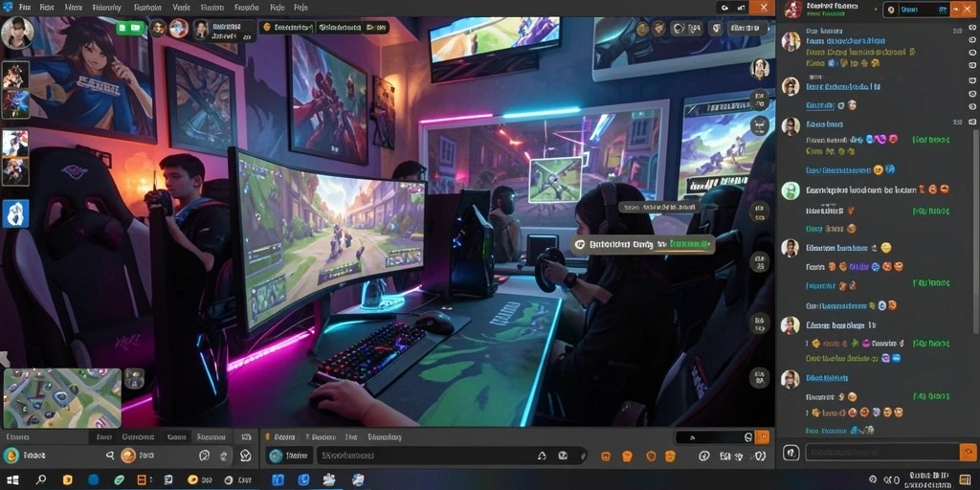Open the Windows Start menu
The height and width of the screenshot is (490, 980).
point(12,480)
